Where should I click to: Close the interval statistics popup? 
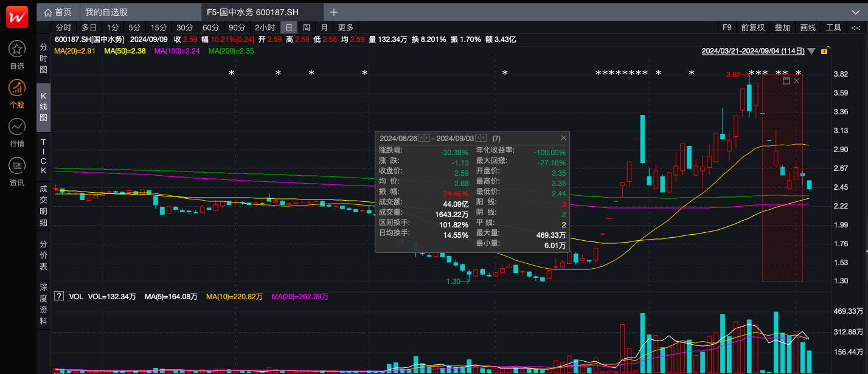(x=563, y=138)
